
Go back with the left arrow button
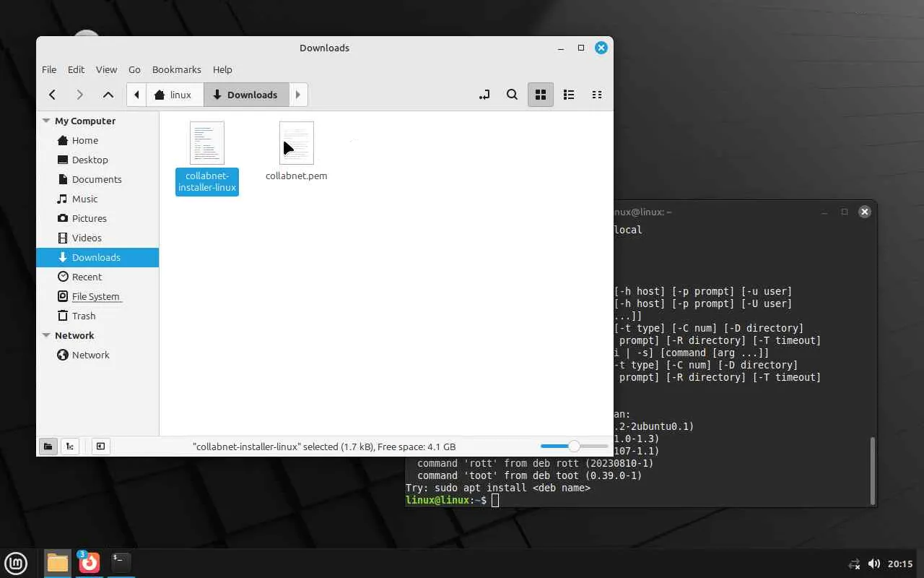click(53, 95)
